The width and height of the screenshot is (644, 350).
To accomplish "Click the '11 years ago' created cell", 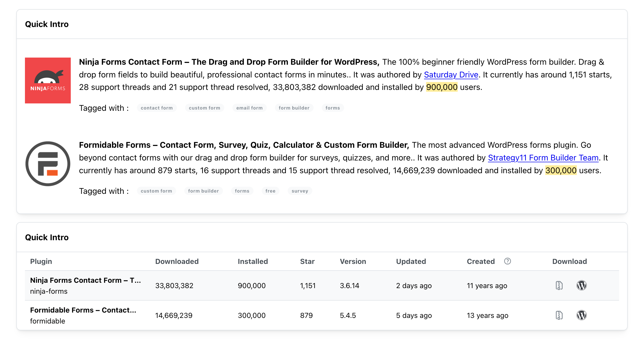I will point(487,286).
